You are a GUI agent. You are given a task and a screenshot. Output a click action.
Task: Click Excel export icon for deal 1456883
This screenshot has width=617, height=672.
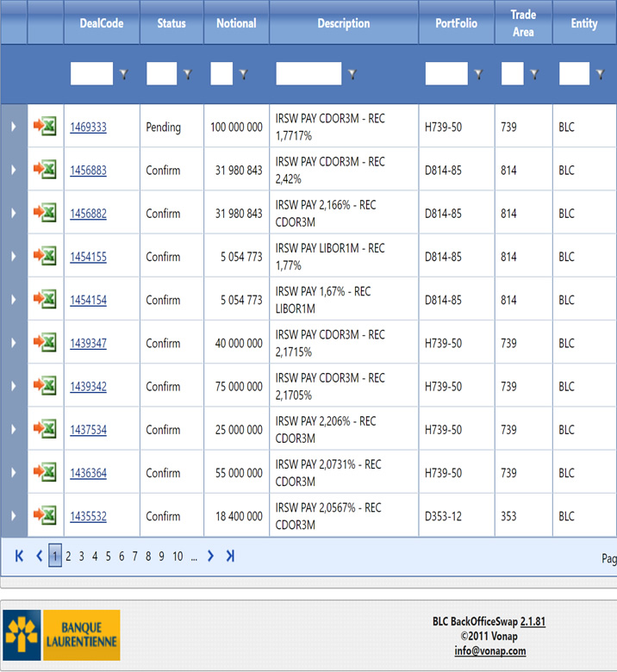click(45, 170)
